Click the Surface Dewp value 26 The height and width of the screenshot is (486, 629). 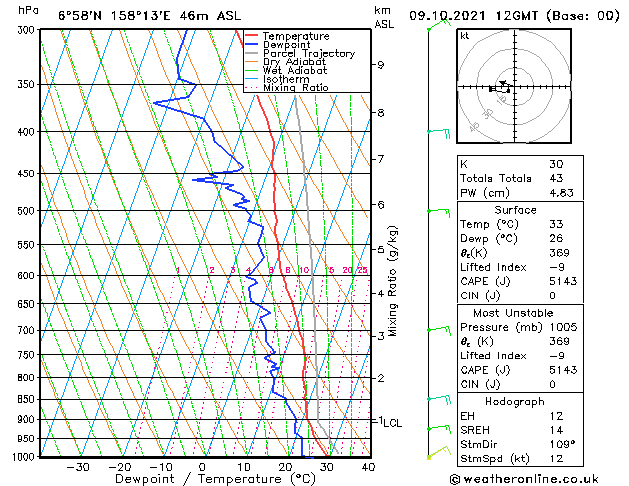(556, 239)
